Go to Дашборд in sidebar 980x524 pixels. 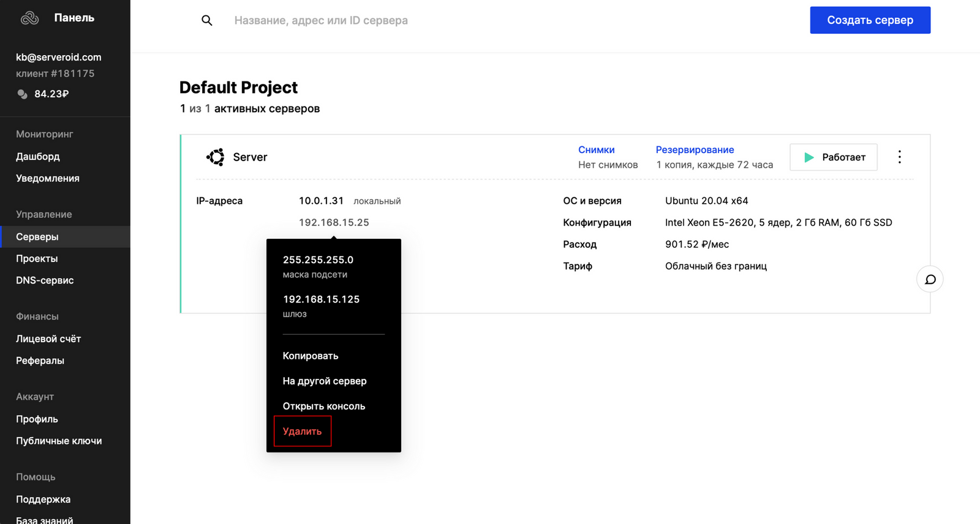coord(38,156)
